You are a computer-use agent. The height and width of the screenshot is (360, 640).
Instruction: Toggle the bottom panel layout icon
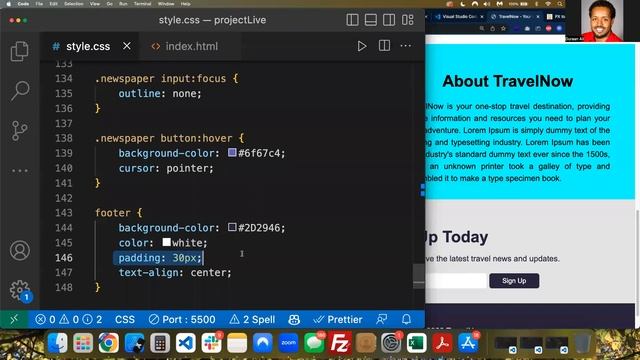[371, 20]
